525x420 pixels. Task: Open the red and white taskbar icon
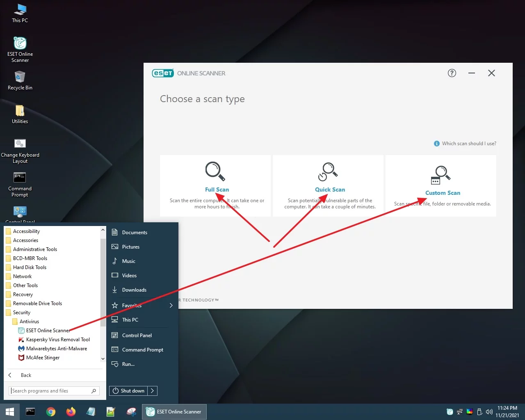tap(131, 412)
